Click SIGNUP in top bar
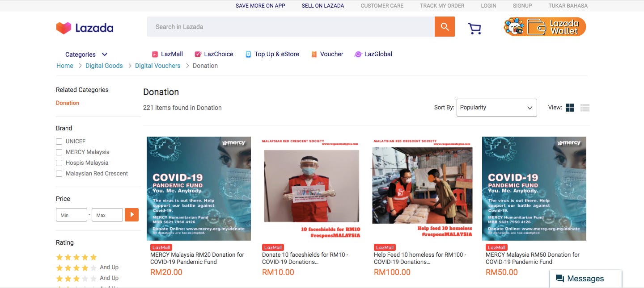Viewport: 644px width, 288px height. [x=522, y=6]
